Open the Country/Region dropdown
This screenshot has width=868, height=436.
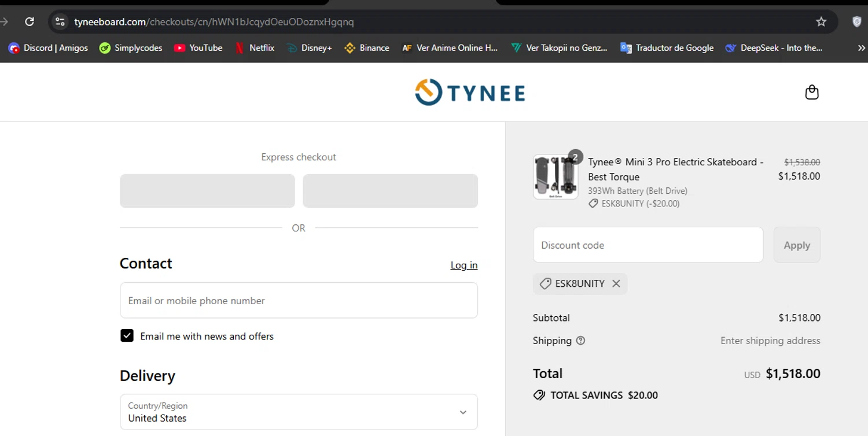299,412
